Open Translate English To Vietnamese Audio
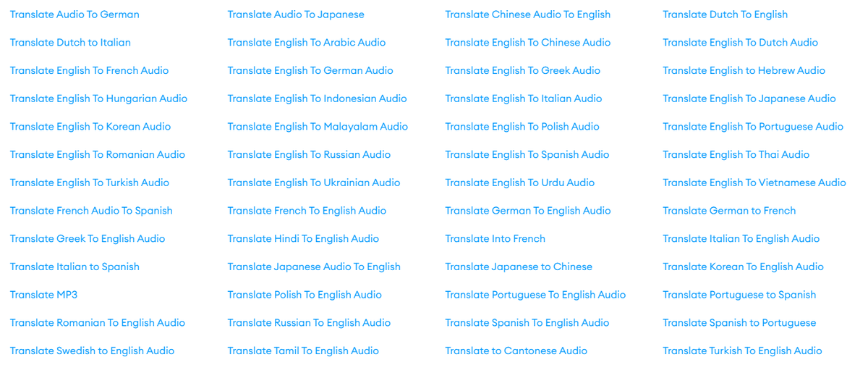Viewport: 868px width, 365px height. [754, 183]
